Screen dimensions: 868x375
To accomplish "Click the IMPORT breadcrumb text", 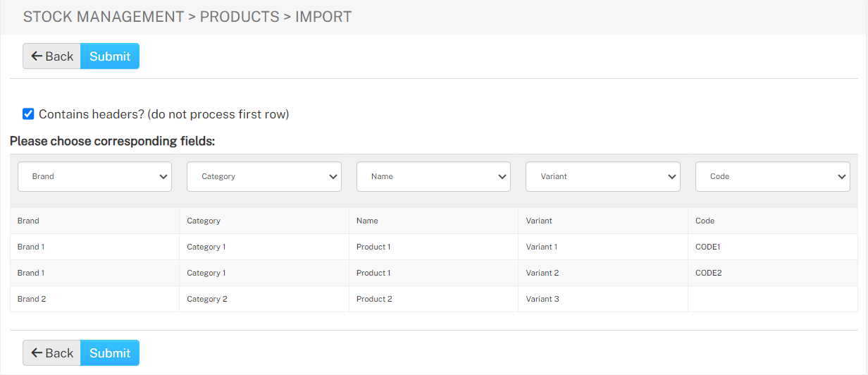I will point(323,17).
